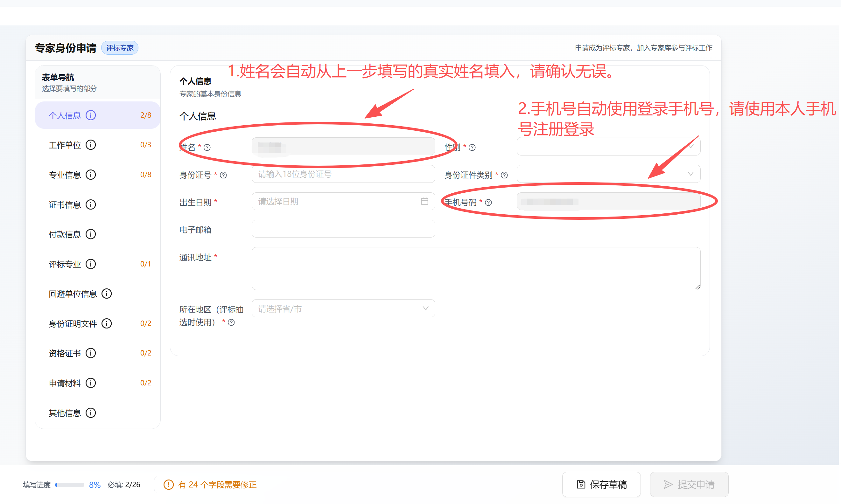Click the 填写进度 progress bar
Viewport: 841px width, 504px height.
pyautogui.click(x=70, y=485)
